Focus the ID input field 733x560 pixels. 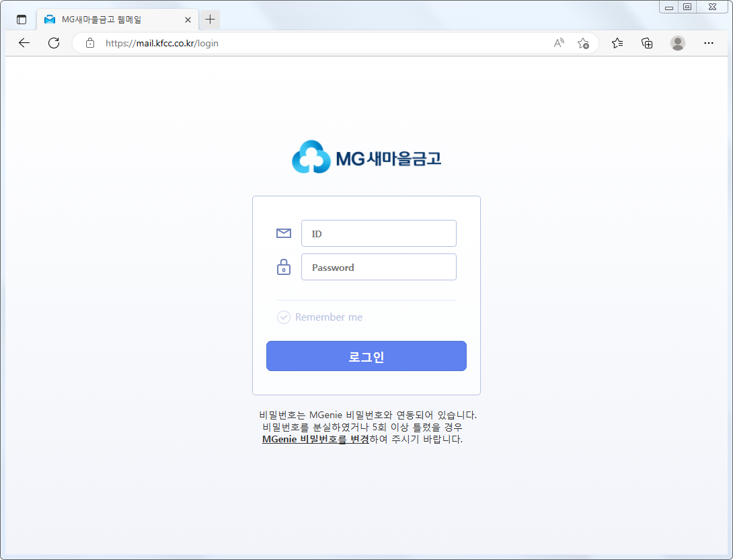pos(379,233)
